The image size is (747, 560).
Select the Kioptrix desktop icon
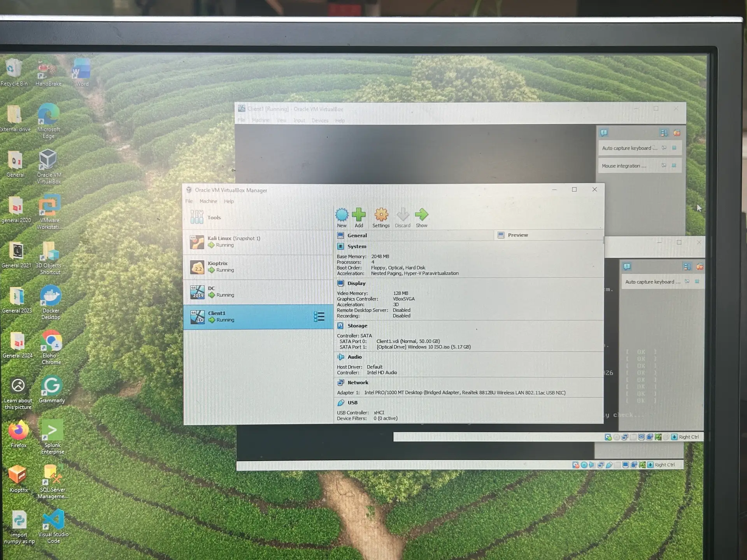(18, 479)
